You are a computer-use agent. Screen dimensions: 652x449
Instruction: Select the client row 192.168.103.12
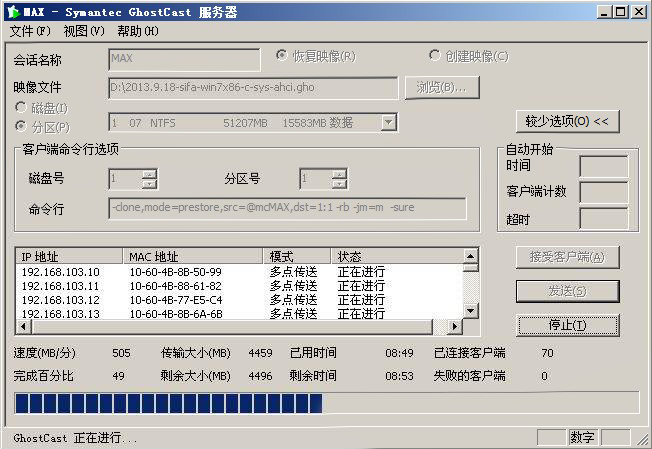coord(240,300)
